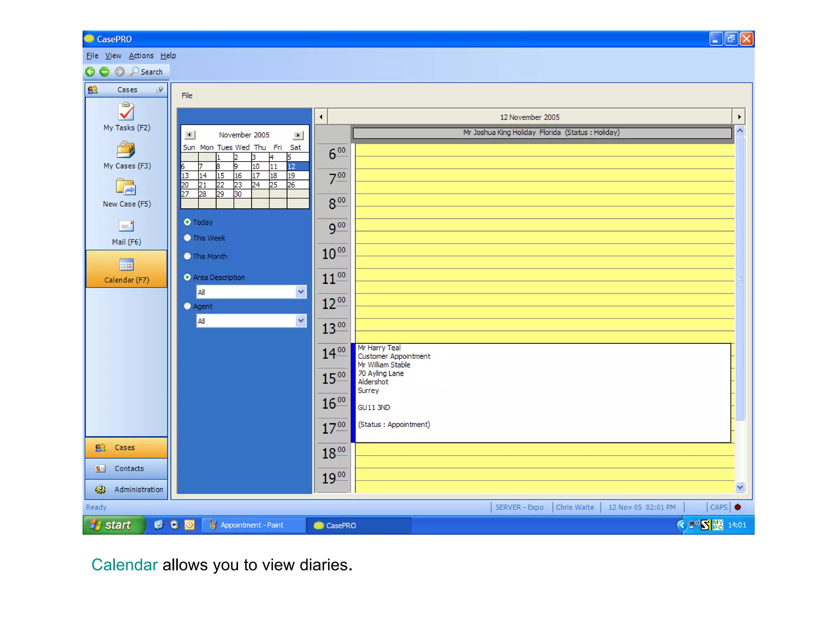The image size is (840, 630).
Task: Expand hidden system tray icons
Action: coord(682,525)
